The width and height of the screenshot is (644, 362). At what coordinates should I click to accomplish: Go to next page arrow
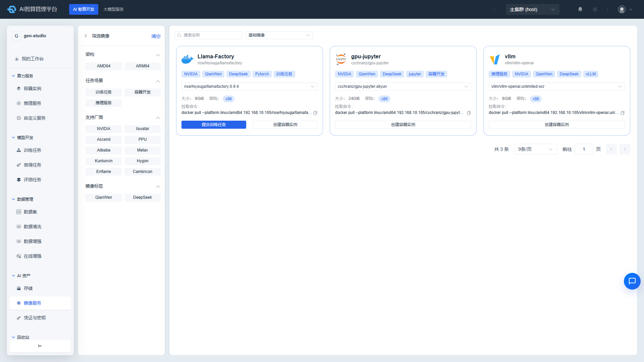[x=625, y=149]
